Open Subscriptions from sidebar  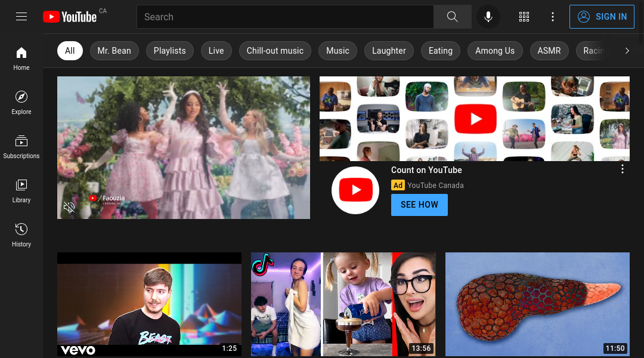click(21, 146)
